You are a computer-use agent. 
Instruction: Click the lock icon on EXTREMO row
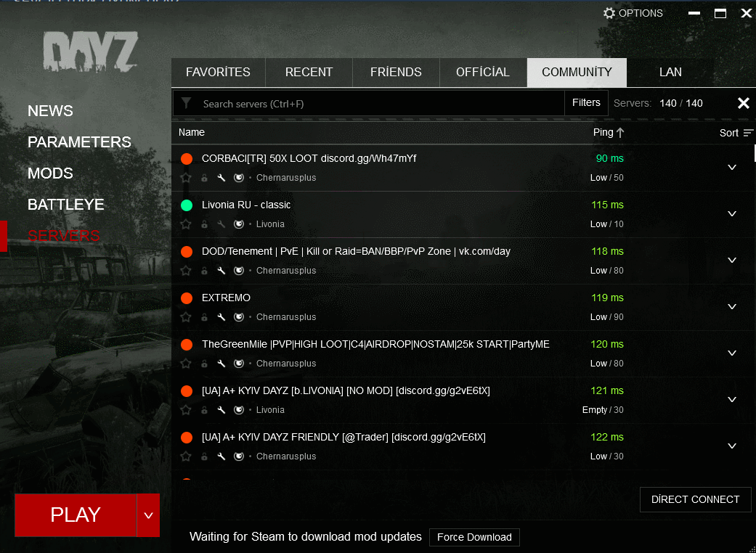[204, 317]
